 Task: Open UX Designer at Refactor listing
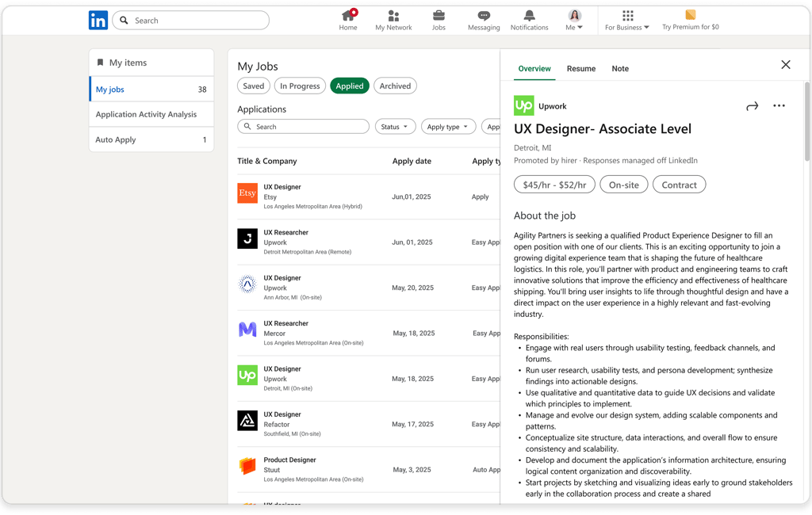(x=282, y=414)
